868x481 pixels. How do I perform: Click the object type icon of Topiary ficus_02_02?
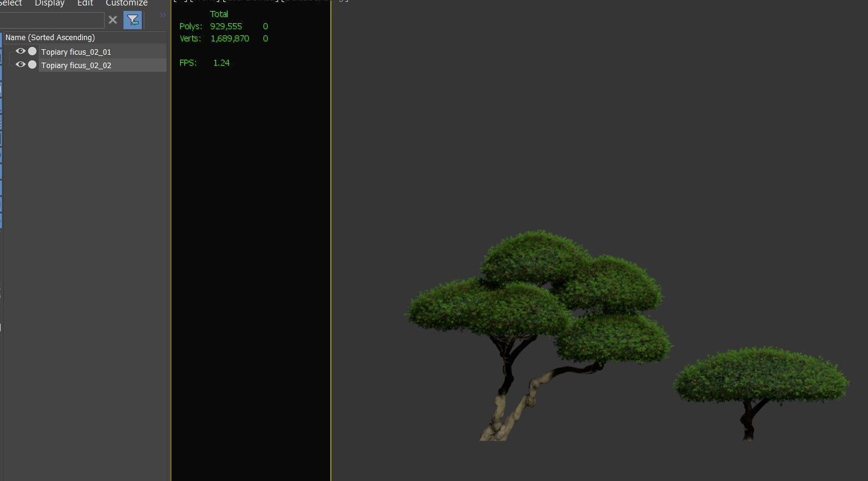32,64
